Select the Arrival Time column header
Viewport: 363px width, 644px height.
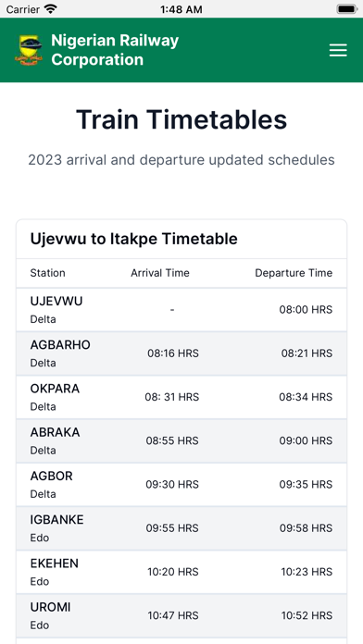[x=160, y=273]
